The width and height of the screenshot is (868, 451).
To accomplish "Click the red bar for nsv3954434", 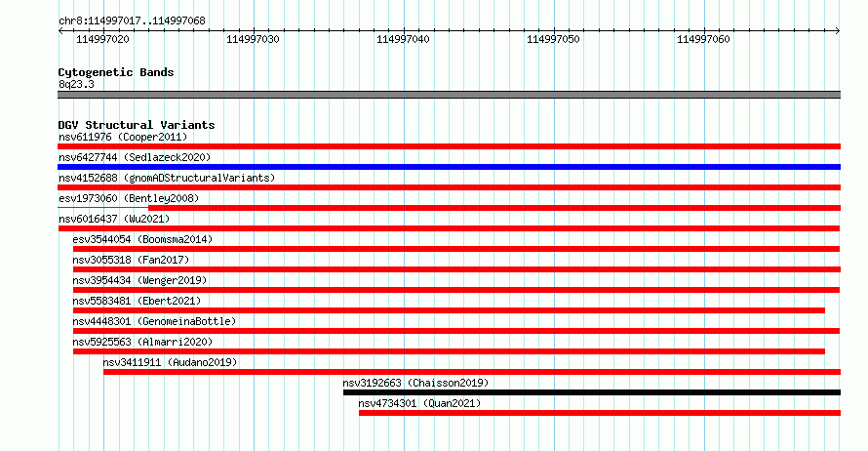I will 456,290.
